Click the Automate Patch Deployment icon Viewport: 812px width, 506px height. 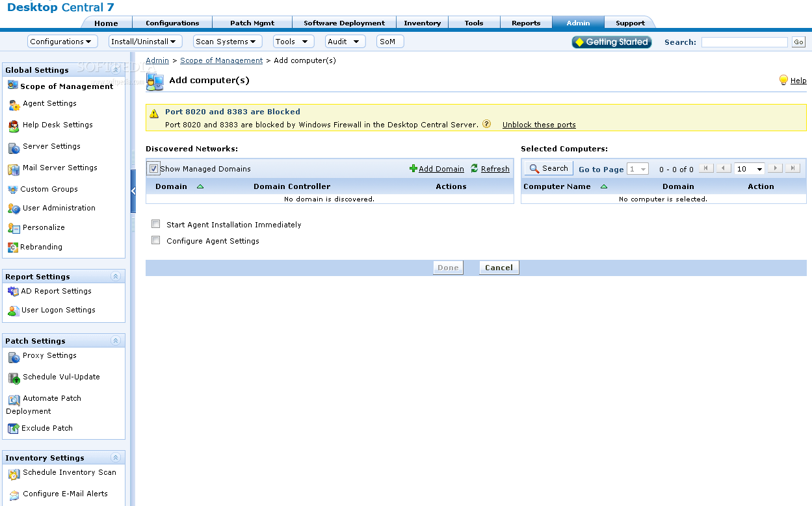tap(14, 399)
